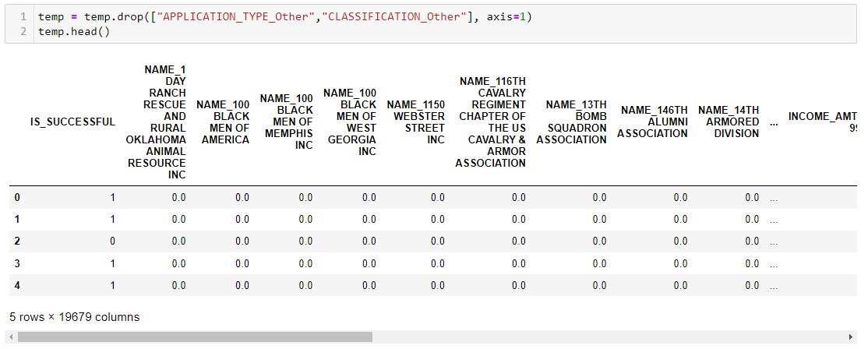Screen dimensions: 868x349
Task: Click the IS_SUCCESSFUL column header
Action: (72, 122)
